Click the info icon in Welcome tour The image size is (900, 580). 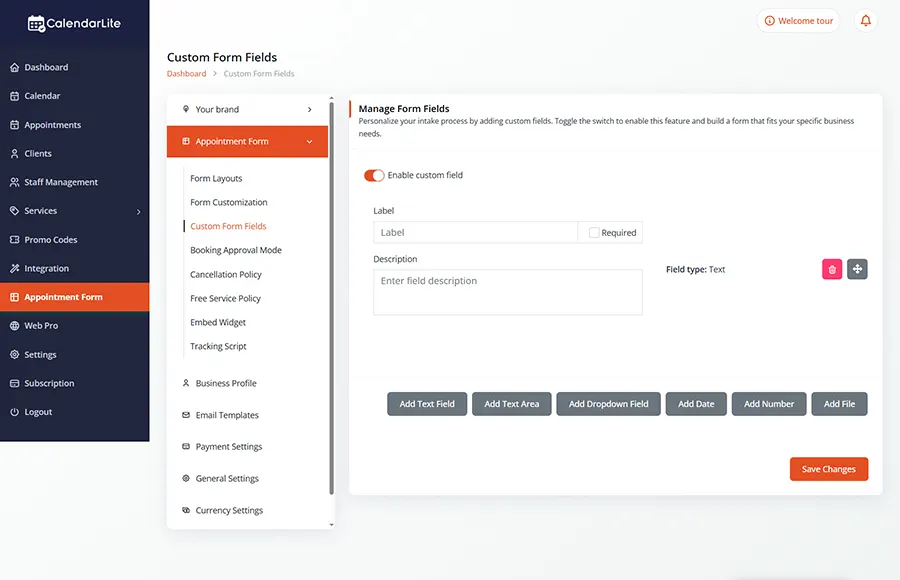pos(769,21)
